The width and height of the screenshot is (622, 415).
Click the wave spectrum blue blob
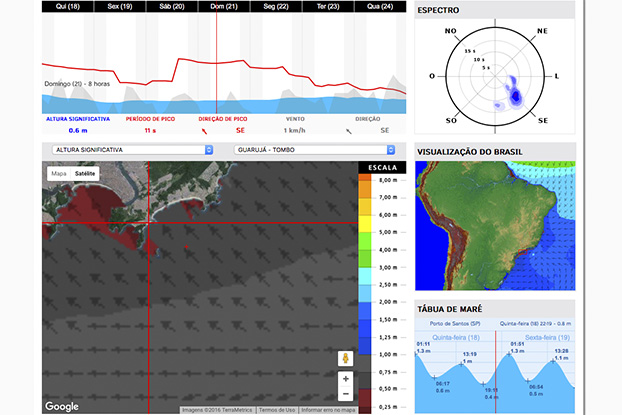(514, 95)
